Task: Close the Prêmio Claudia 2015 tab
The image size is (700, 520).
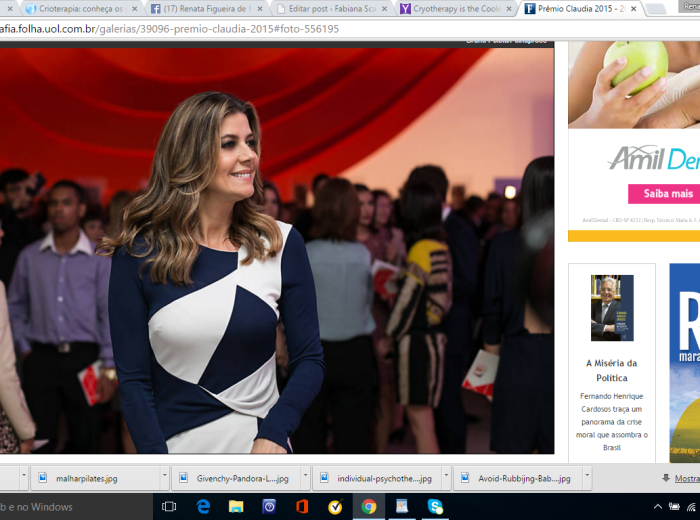Action: [x=633, y=8]
